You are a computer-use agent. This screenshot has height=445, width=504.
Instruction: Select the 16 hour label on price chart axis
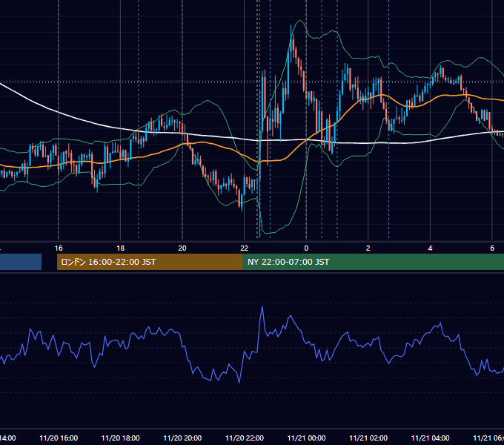pos(59,248)
